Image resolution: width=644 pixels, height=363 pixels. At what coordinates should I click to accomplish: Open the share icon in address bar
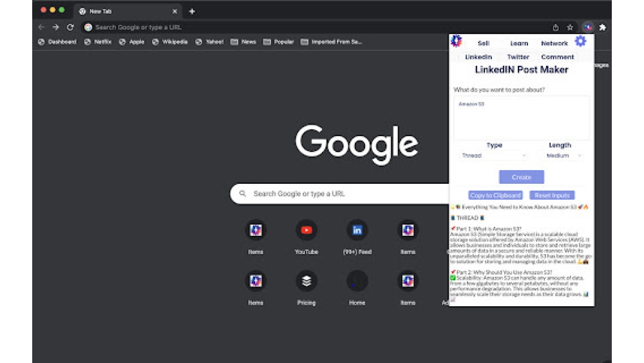(x=555, y=27)
